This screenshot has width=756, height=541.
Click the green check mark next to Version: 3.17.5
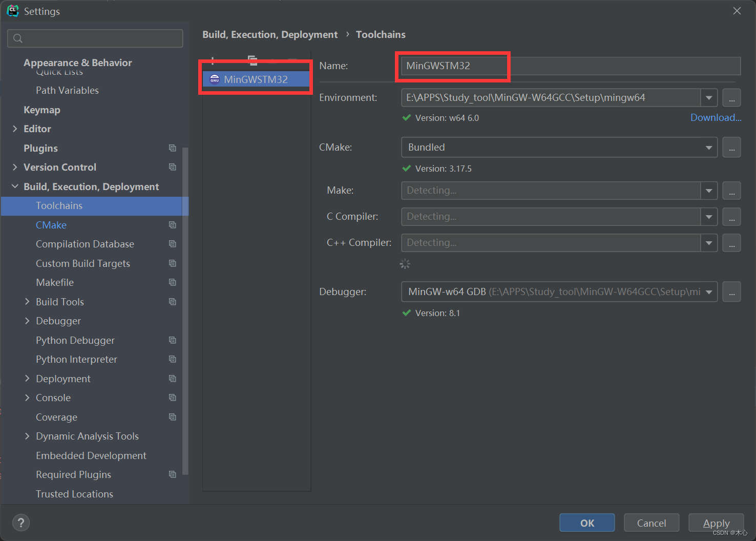pos(407,168)
